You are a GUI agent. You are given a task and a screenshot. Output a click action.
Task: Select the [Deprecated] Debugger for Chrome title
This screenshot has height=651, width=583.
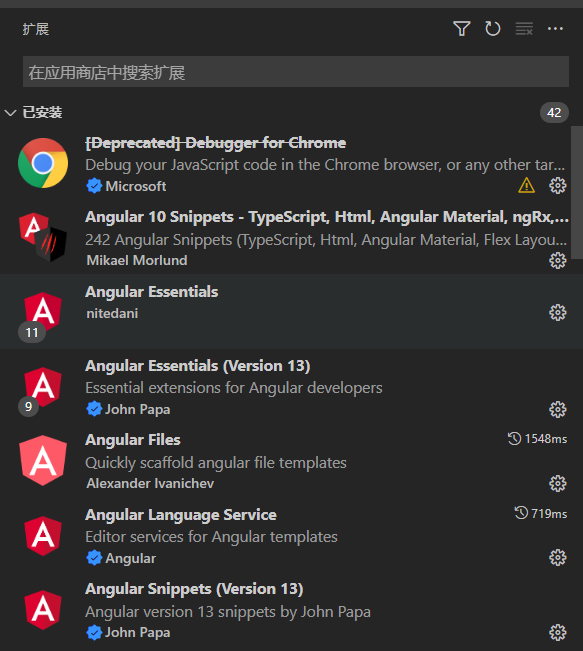[216, 143]
